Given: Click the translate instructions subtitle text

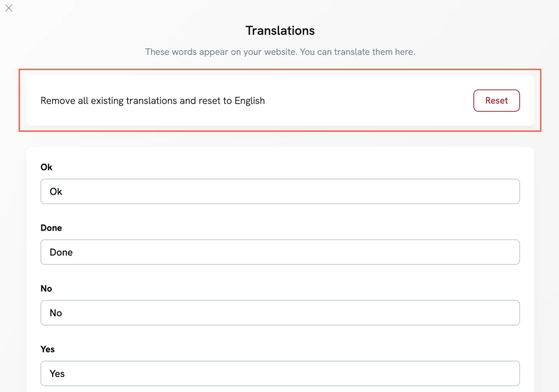Looking at the screenshot, I should pos(280,51).
